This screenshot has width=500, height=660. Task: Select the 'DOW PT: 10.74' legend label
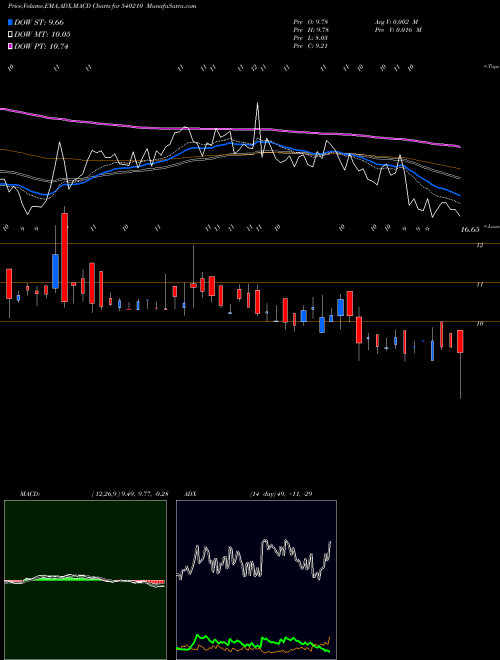tap(41, 46)
